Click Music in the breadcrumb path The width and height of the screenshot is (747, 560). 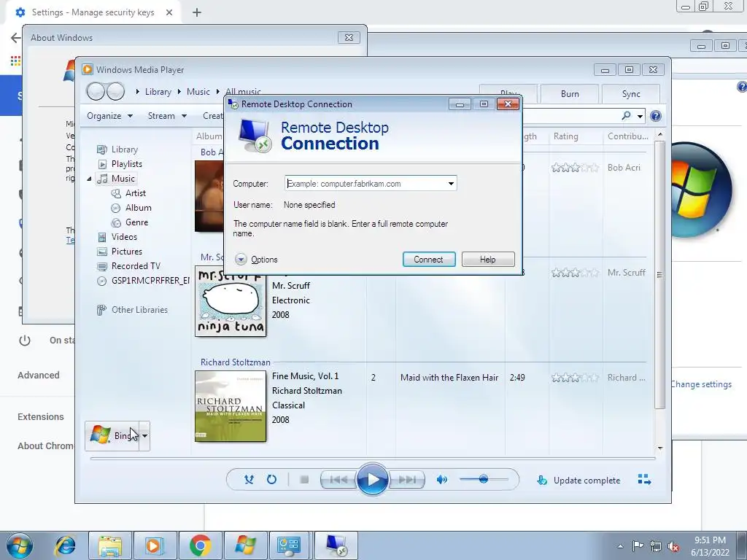[x=198, y=92]
